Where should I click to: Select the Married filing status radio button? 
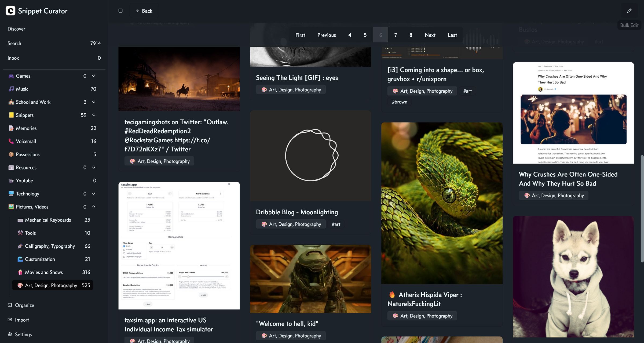124,250
